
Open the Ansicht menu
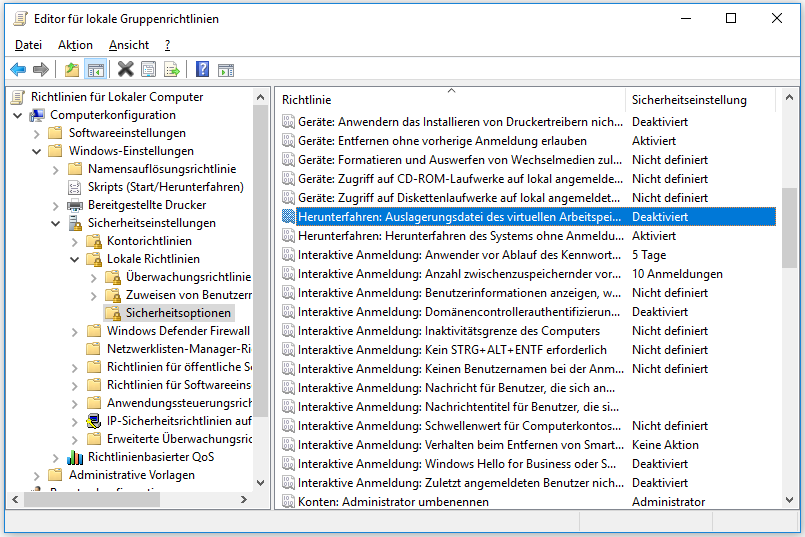[x=129, y=45]
